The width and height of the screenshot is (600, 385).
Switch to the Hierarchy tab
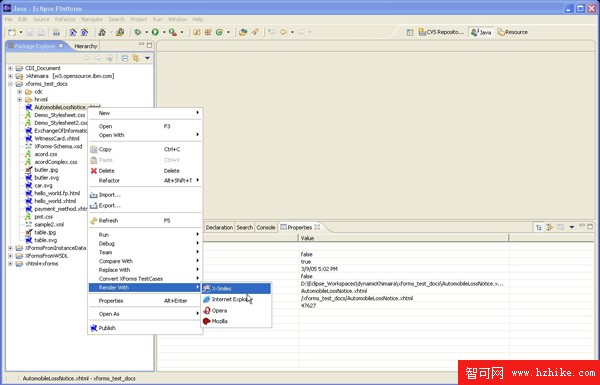86,46
